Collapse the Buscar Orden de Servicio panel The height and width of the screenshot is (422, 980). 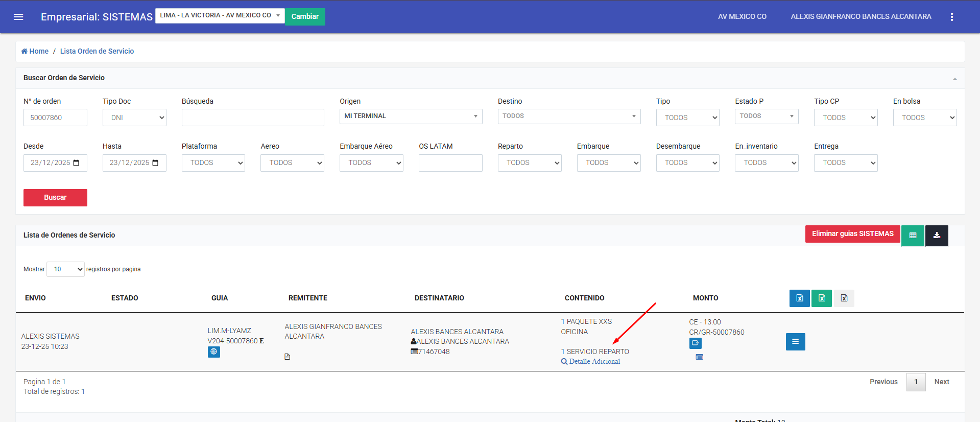tap(954, 79)
